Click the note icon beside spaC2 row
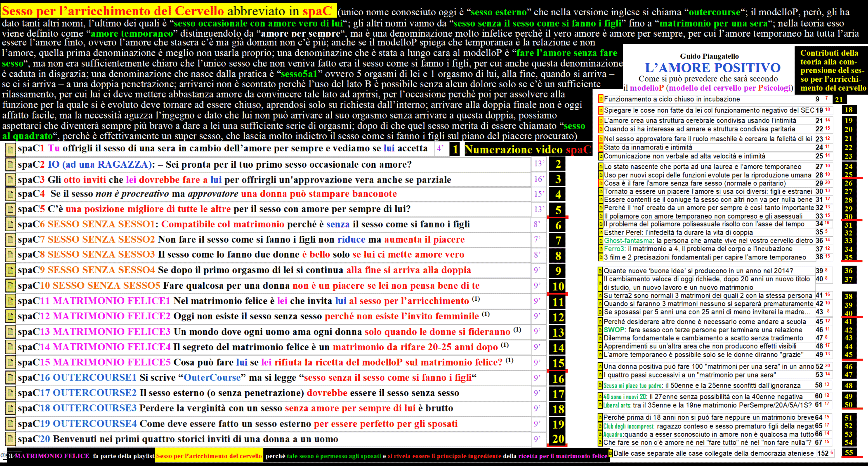Viewport: 868px width, 466px height. [10, 165]
